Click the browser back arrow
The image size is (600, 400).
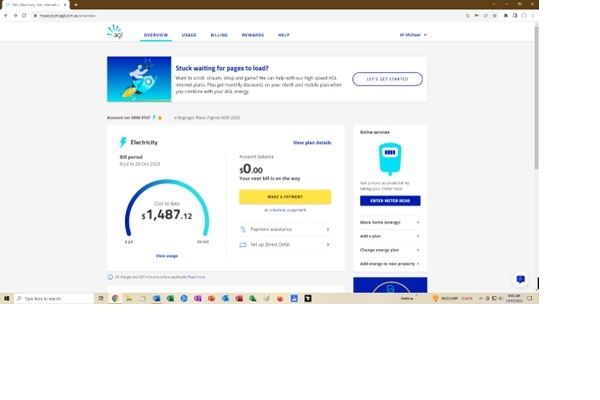point(6,15)
